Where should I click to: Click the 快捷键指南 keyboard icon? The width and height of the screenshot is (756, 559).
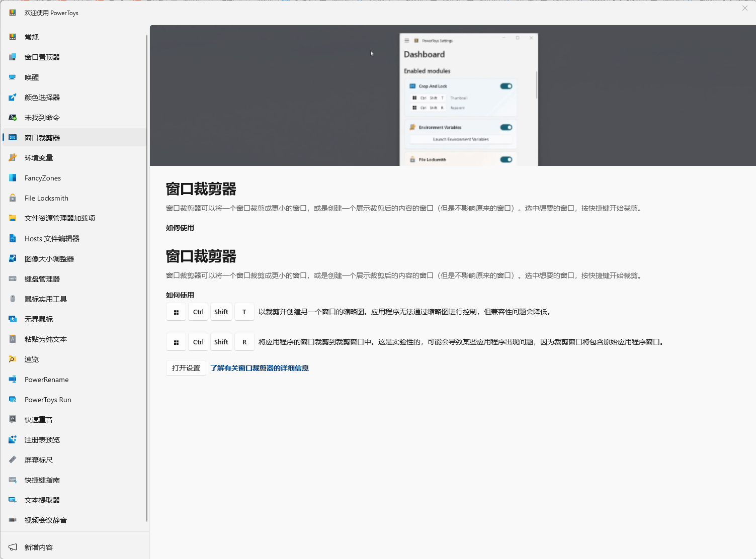click(x=13, y=480)
